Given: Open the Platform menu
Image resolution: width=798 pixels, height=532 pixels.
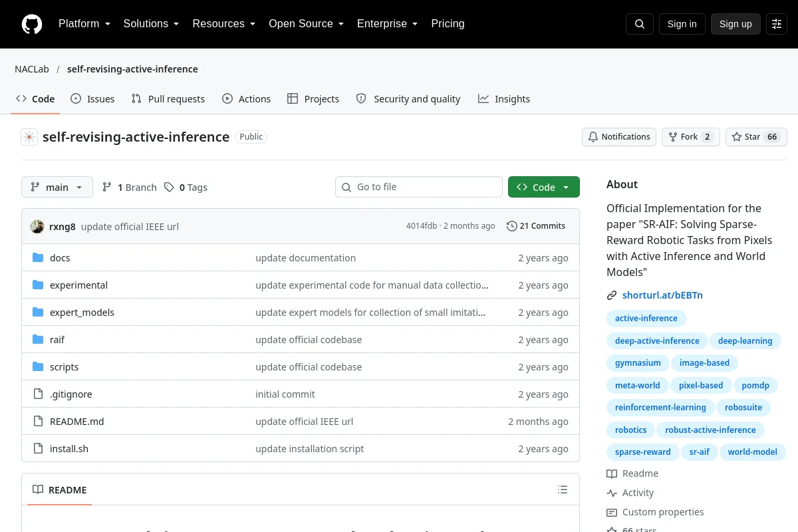Looking at the screenshot, I should point(84,24).
